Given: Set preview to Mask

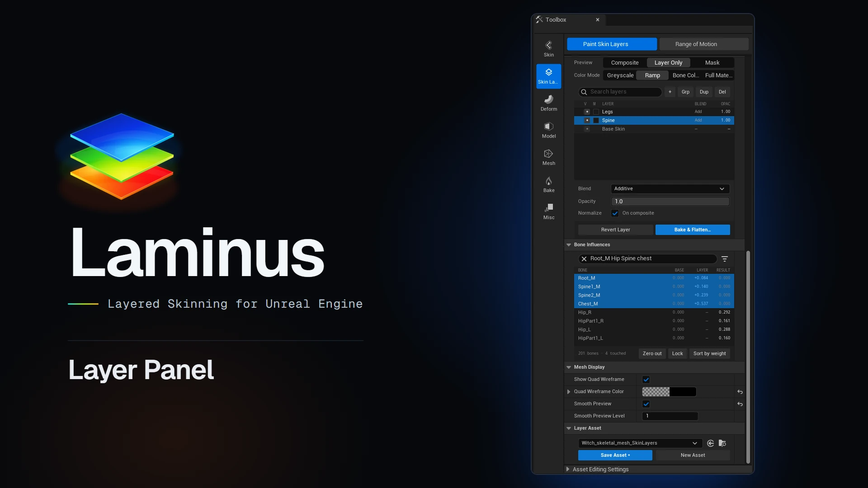Looking at the screenshot, I should 712,63.
